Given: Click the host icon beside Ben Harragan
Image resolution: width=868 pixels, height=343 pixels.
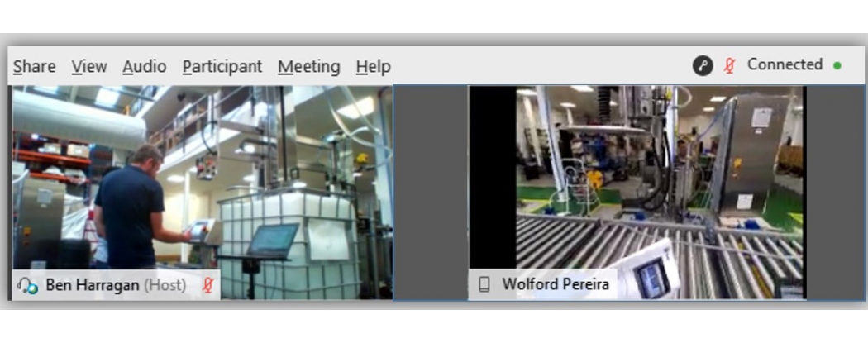Looking at the screenshot, I should tap(27, 285).
